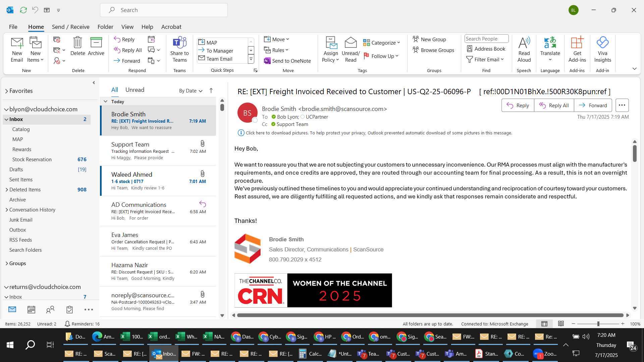Click Forward button in reading pane
The height and width of the screenshot is (362, 644).
point(593,105)
